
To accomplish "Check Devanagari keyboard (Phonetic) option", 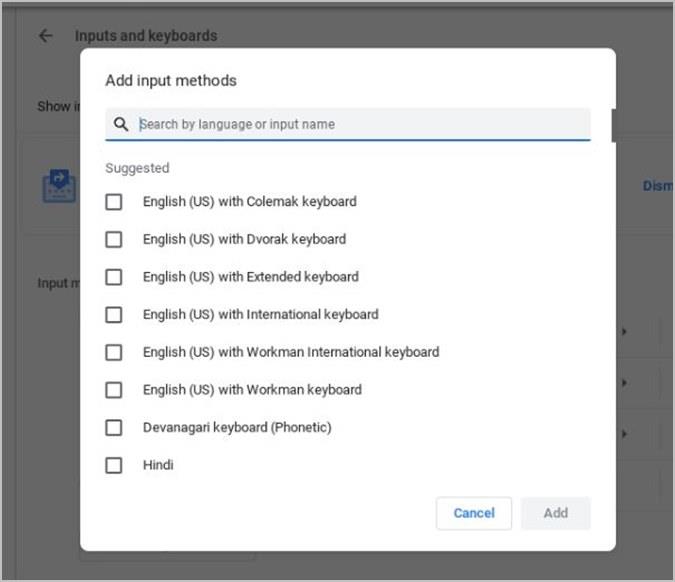I will click(x=114, y=427).
